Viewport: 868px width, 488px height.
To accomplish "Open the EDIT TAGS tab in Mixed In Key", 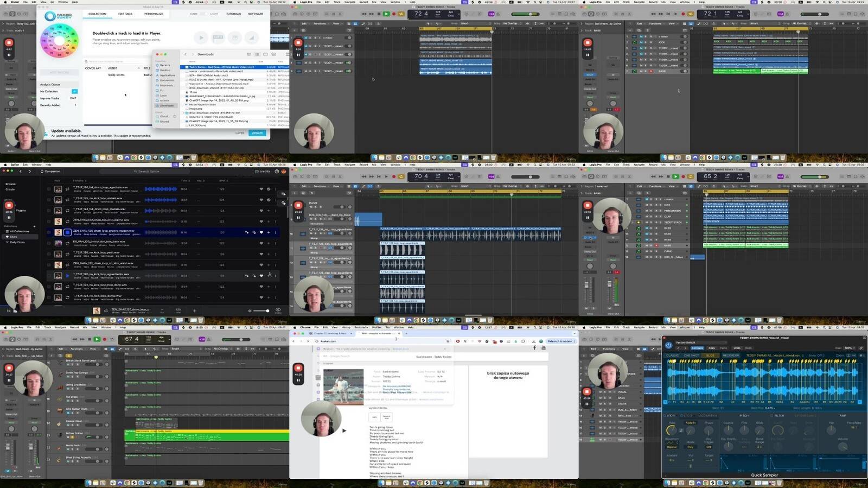I will (125, 14).
